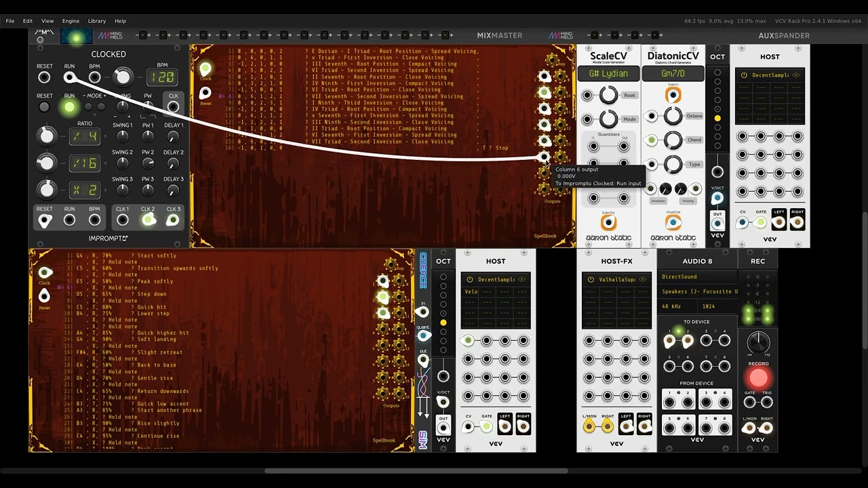Screen dimensions: 868x488
Task: Click the CV jack on the lower HOST module
Action: click(x=469, y=427)
